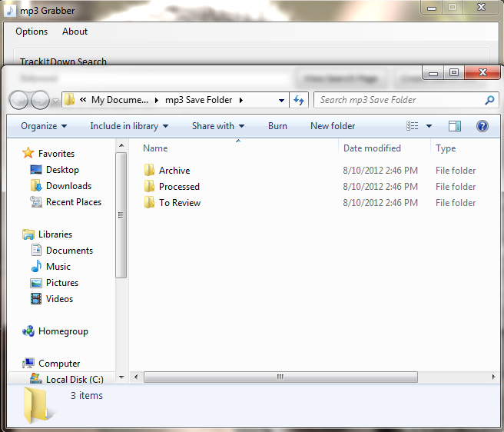The height and width of the screenshot is (432, 504).
Task: Click the Explorer Forward navigation button
Action: (40, 100)
